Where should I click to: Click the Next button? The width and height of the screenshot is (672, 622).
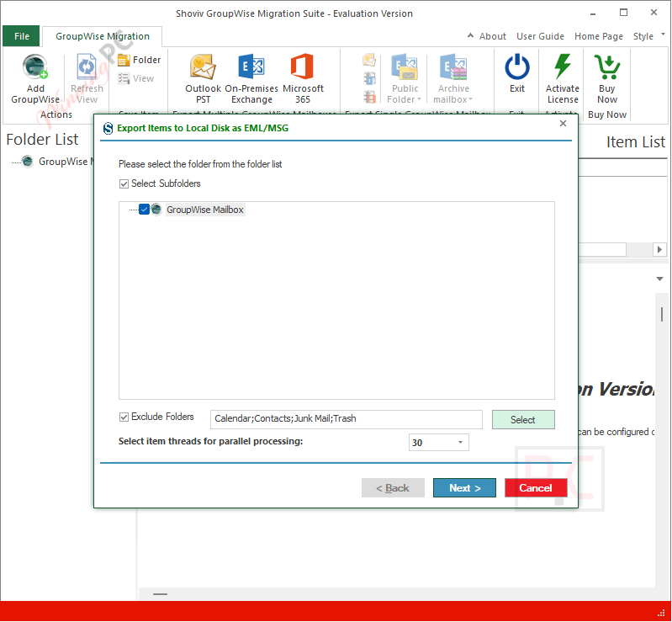(x=464, y=488)
